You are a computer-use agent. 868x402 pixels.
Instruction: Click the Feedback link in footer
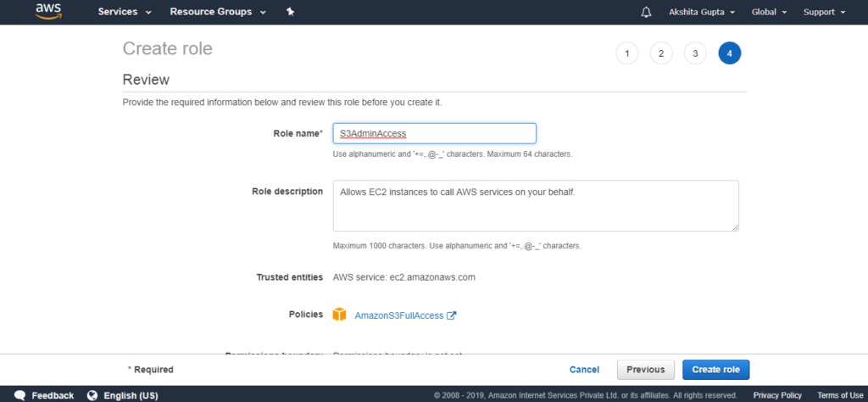[53, 395]
